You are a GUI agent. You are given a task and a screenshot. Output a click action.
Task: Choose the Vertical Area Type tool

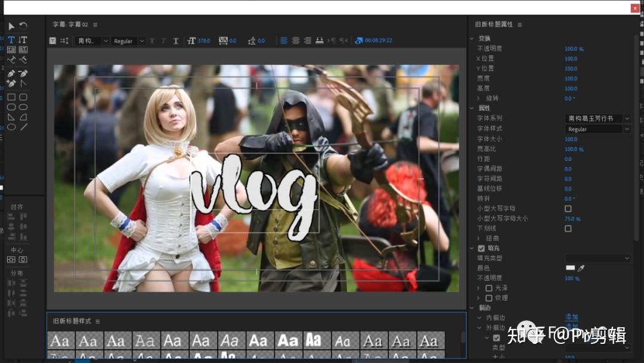(x=23, y=49)
